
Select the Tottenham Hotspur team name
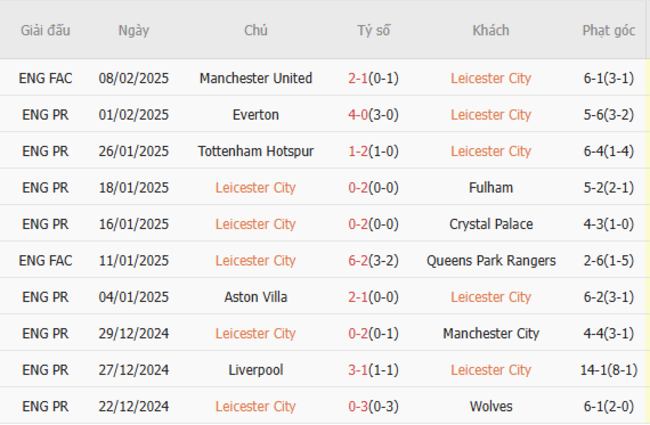[256, 151]
